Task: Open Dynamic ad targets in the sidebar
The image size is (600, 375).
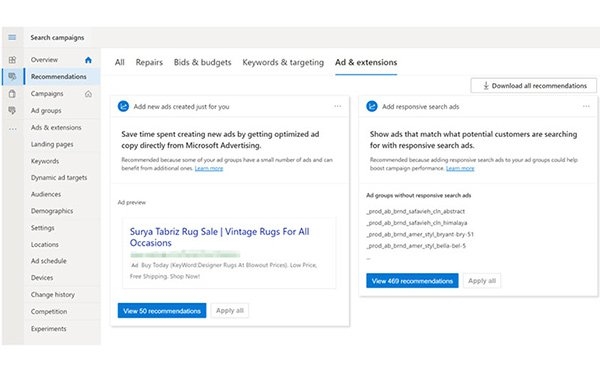Action: [59, 178]
